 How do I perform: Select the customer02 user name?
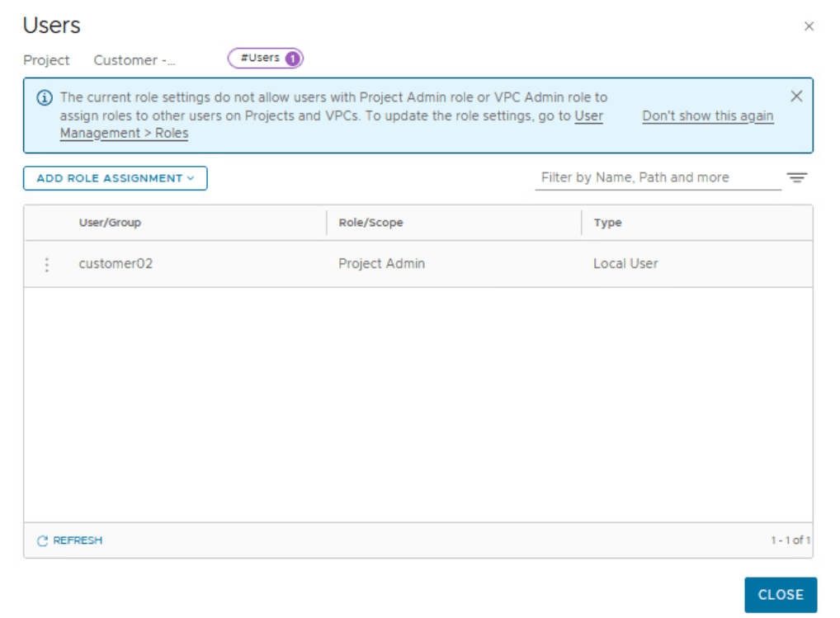click(116, 264)
